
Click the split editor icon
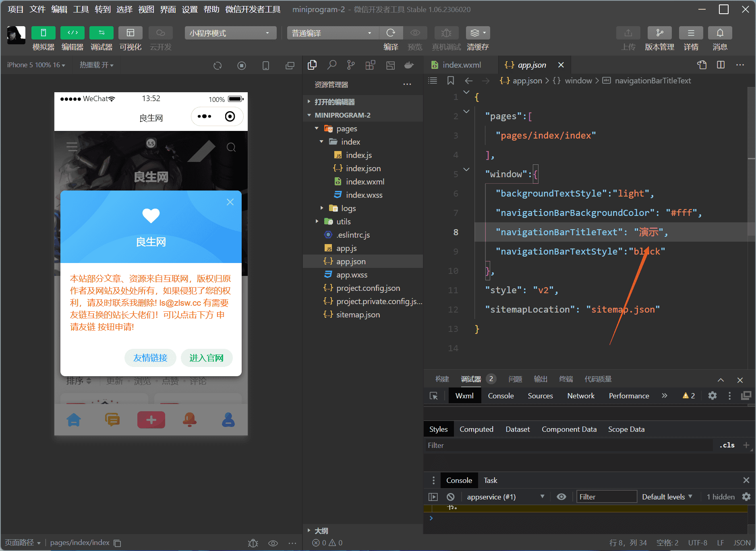[721, 65]
